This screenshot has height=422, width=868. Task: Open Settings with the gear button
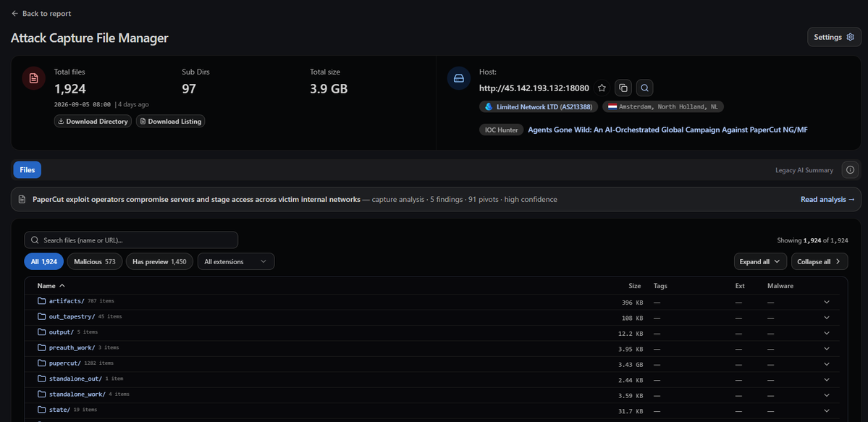[834, 37]
